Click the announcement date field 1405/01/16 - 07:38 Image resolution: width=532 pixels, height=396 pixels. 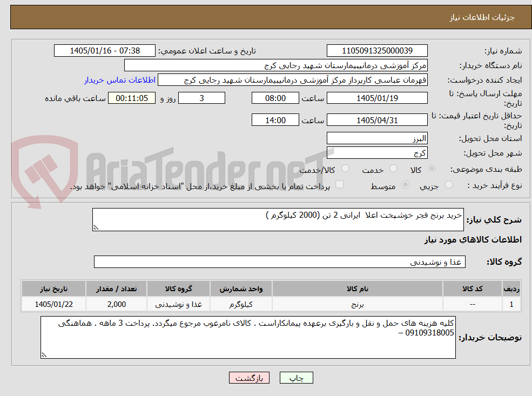104,51
